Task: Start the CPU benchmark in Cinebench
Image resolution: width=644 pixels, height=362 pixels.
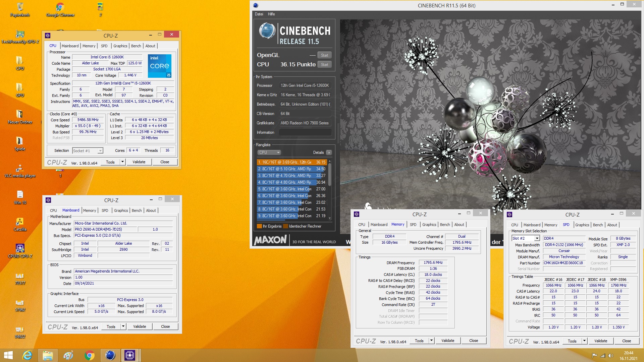Action: (x=324, y=65)
